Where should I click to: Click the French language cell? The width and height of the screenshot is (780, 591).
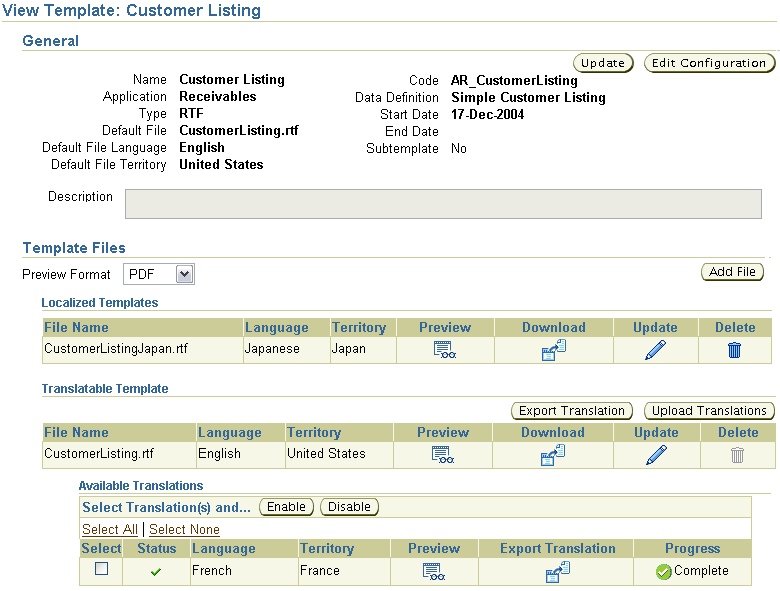tap(212, 570)
